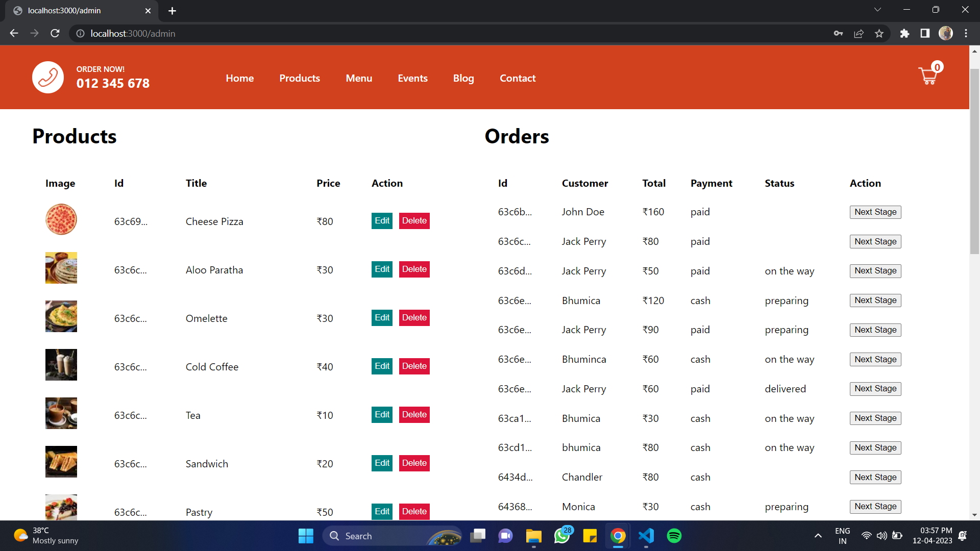The height and width of the screenshot is (551, 980).
Task: Select the Menu navigation item
Action: click(359, 78)
